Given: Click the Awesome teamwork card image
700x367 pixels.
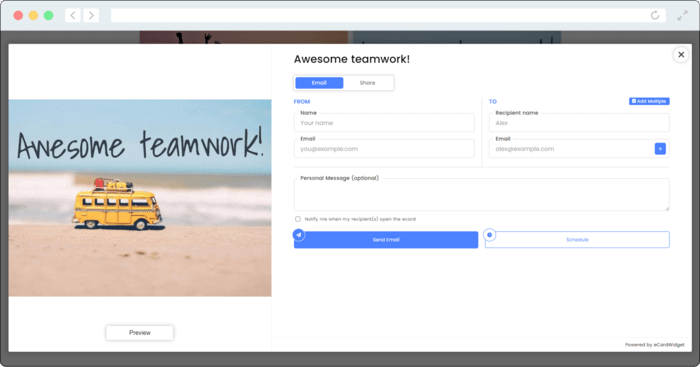Looking at the screenshot, I should [x=140, y=198].
